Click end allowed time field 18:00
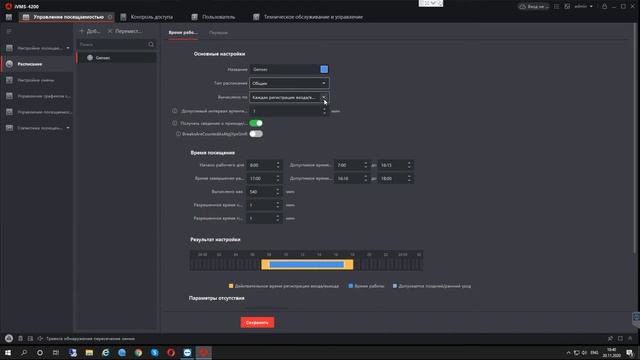This screenshot has height=360, width=640. click(x=395, y=179)
